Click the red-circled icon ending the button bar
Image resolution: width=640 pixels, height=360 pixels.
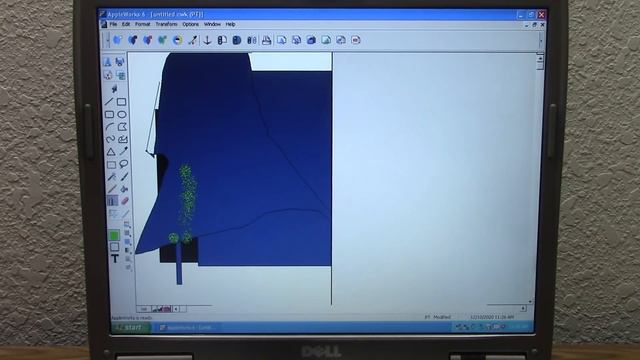(x=356, y=40)
